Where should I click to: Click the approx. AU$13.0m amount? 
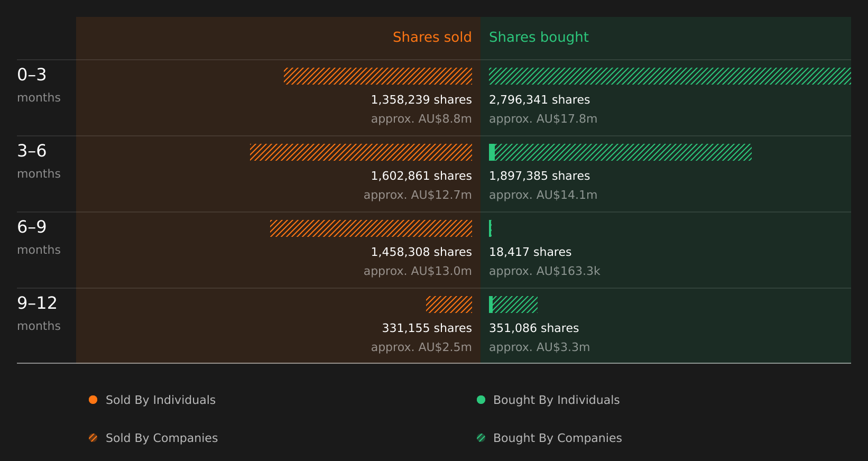tap(418, 271)
